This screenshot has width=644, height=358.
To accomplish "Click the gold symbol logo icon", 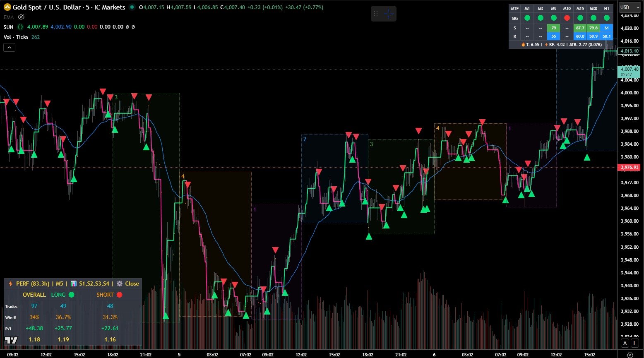I will pyautogui.click(x=7, y=7).
